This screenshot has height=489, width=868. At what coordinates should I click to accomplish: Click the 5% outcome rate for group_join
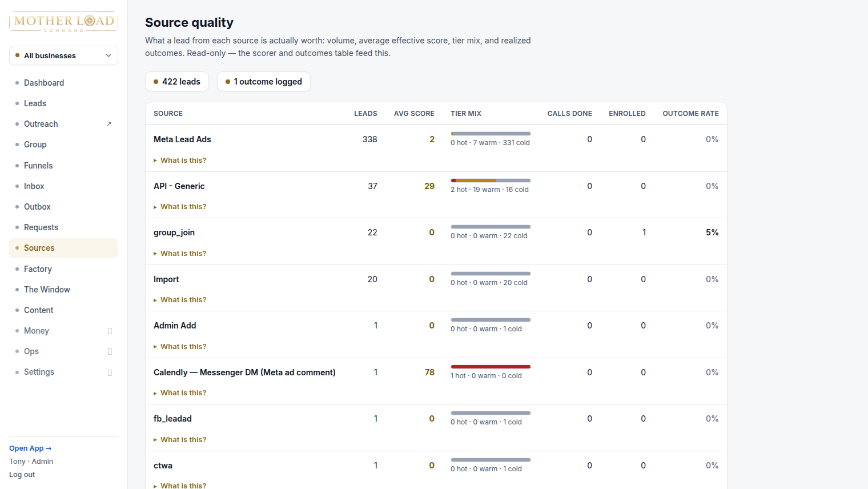(x=712, y=233)
